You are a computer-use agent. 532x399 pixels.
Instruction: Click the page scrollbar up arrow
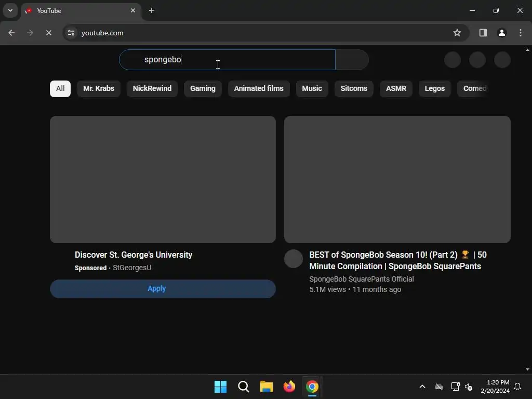point(527,50)
